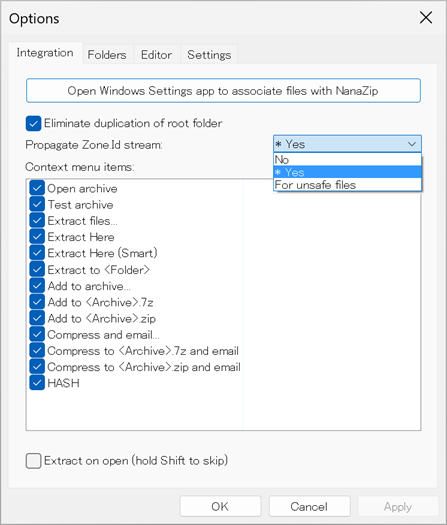Toggle the Open archive checkbox
This screenshot has width=447, height=525.
click(37, 188)
